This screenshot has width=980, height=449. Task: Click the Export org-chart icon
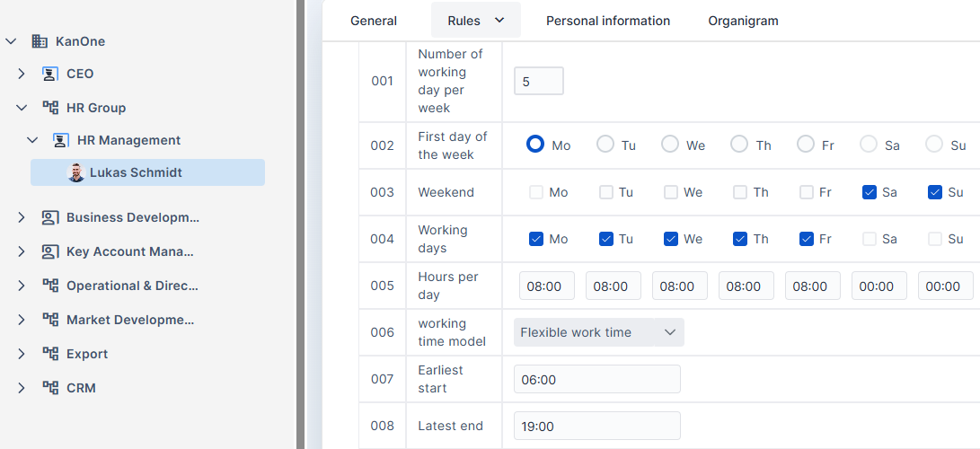point(50,354)
